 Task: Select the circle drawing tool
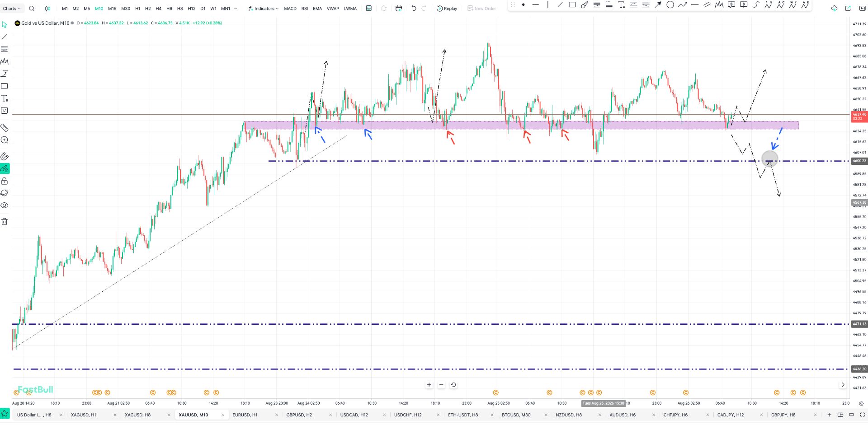670,5
